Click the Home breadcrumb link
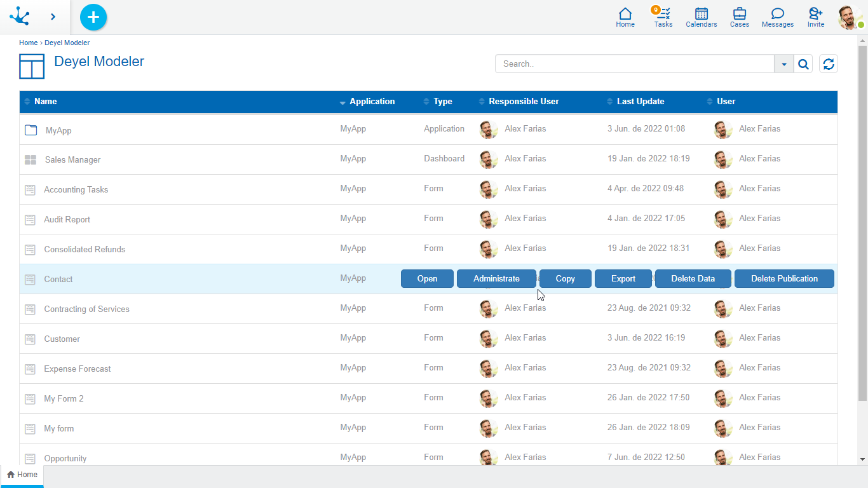This screenshot has width=868, height=488. [x=28, y=43]
